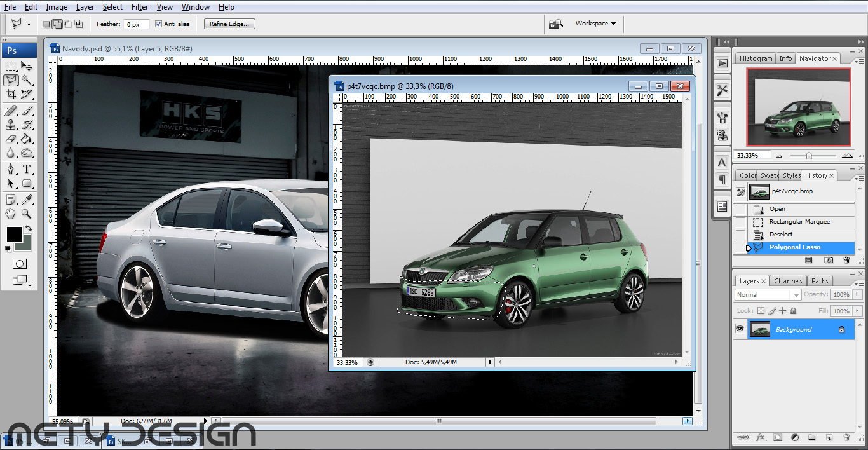Open the Workspace dropdown

point(595,24)
